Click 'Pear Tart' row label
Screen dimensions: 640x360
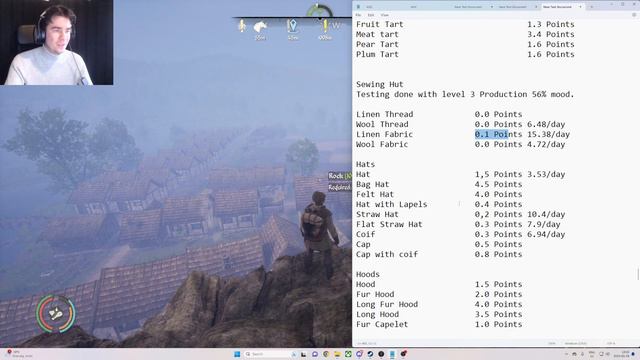click(377, 44)
